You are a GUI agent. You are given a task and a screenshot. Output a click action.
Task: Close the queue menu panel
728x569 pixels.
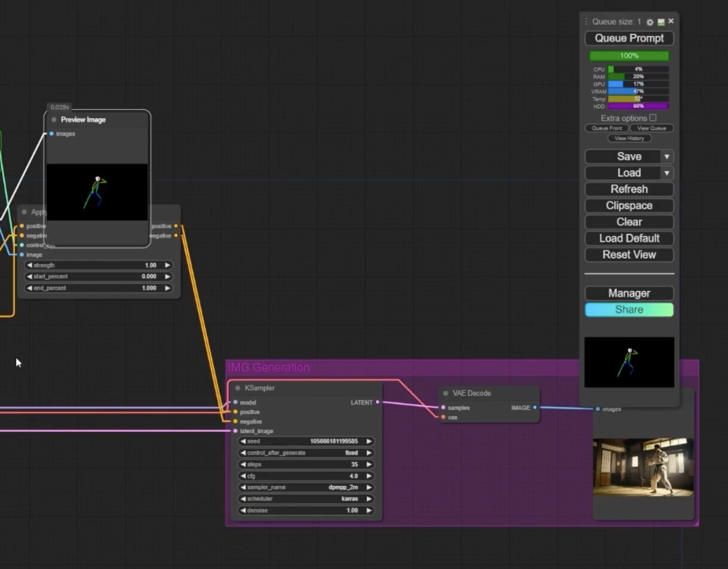point(671,21)
